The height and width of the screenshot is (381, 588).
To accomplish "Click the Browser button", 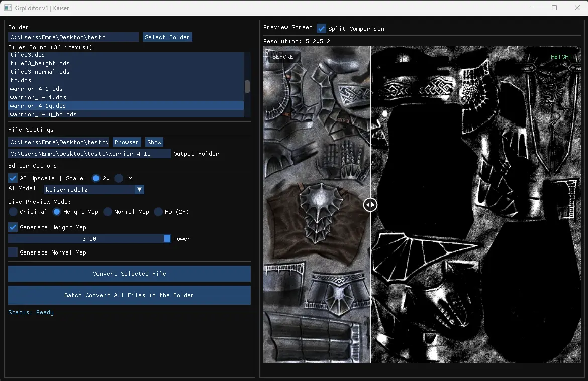I will pos(127,142).
